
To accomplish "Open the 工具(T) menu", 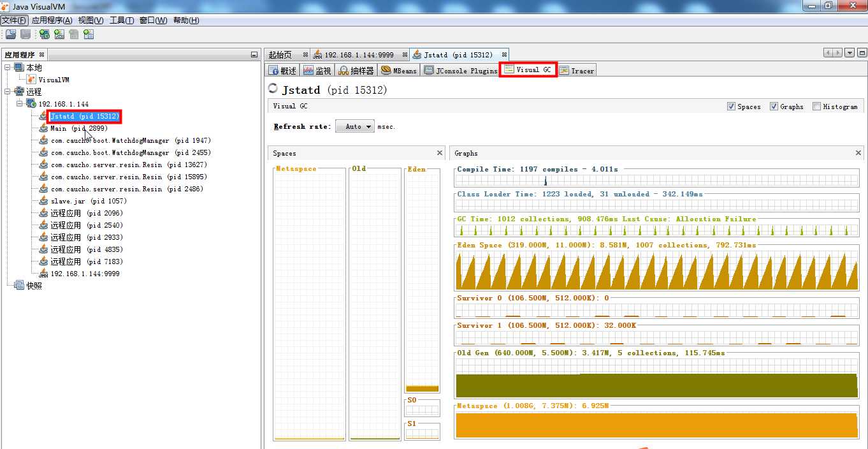I will [122, 20].
